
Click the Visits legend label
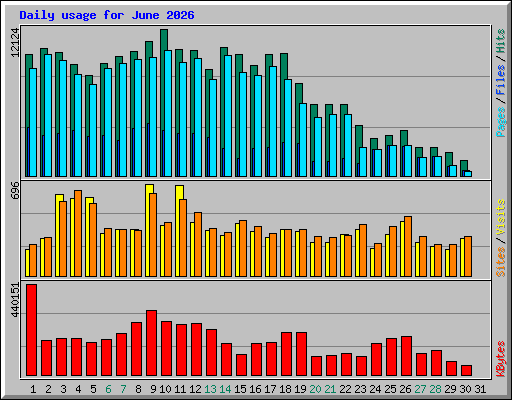click(x=500, y=217)
